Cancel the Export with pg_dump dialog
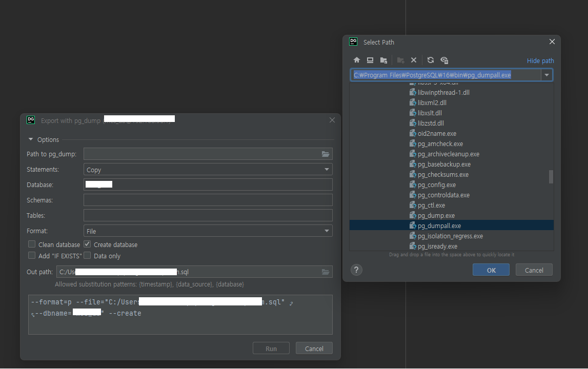Image resolution: width=588 pixels, height=369 pixels. [x=314, y=348]
